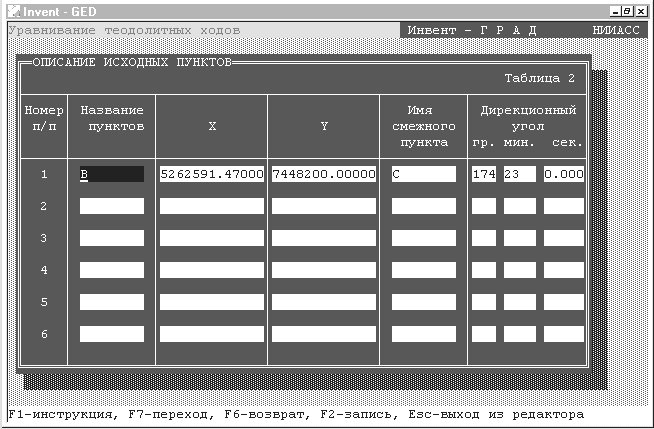
Task: Click the seconds field showing 0.000
Action: tap(564, 174)
